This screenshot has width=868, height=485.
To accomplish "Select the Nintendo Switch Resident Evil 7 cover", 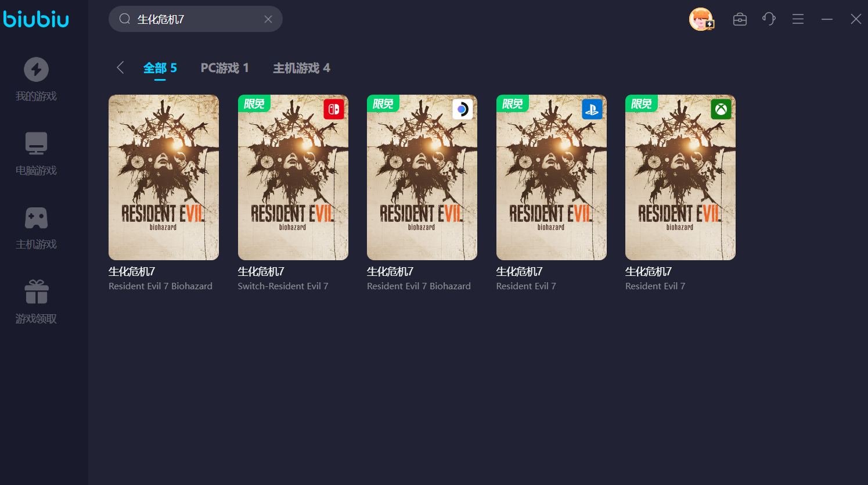I will tap(293, 177).
